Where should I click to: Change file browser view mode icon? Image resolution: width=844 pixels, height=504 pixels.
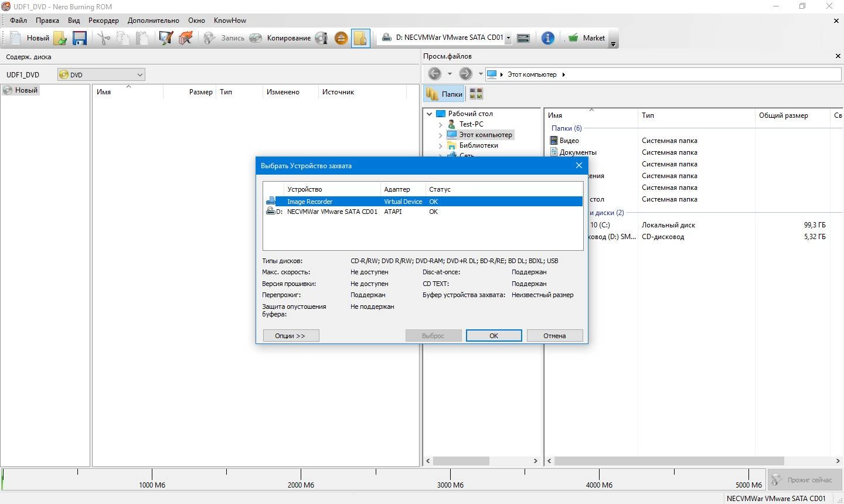point(476,94)
